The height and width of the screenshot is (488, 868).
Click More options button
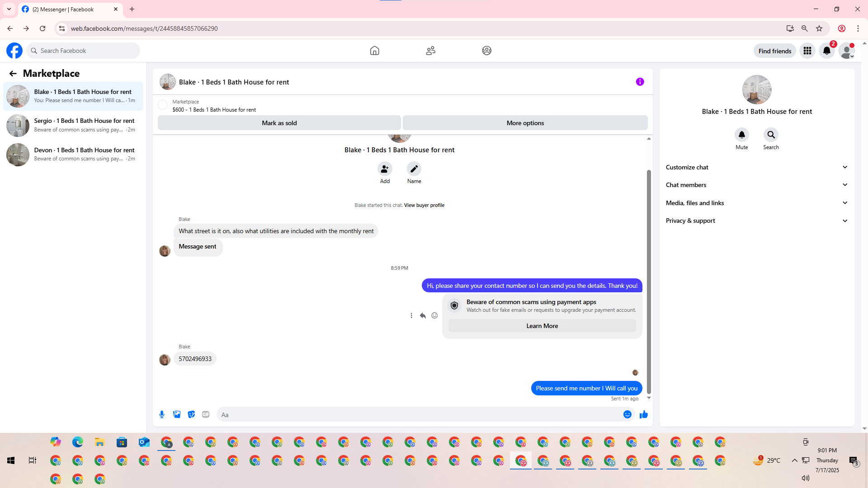[x=525, y=123]
